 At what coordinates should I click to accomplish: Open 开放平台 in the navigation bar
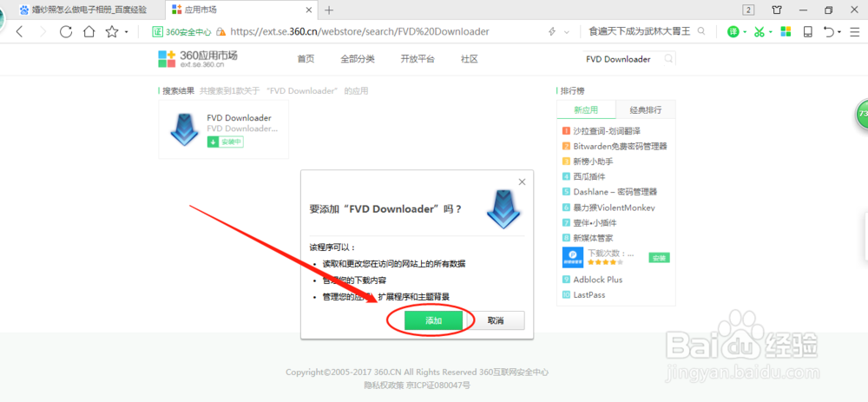click(418, 59)
